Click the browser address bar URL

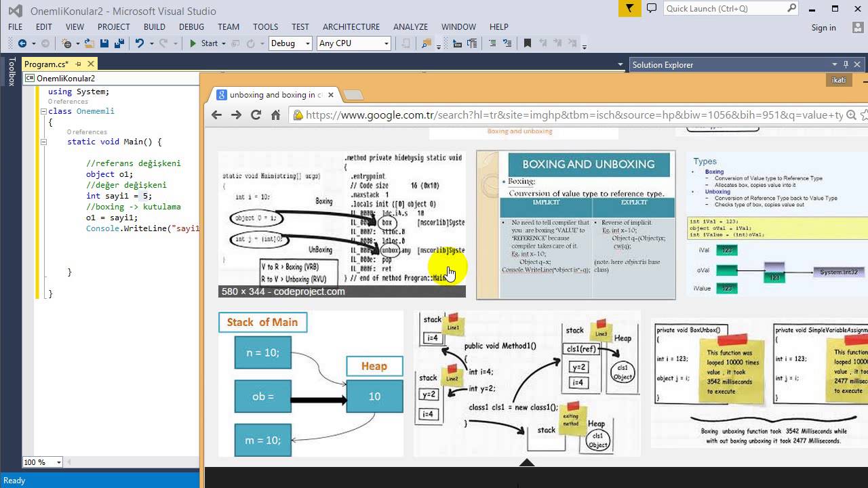(574, 115)
